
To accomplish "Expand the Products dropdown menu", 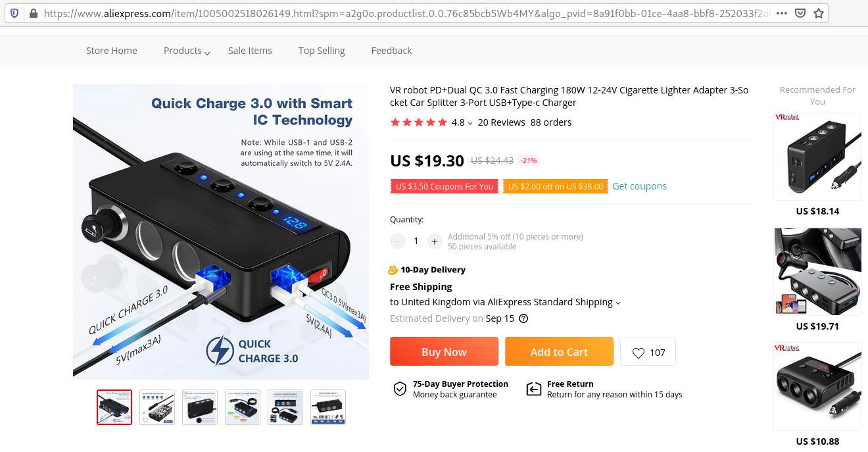I will pos(187,51).
